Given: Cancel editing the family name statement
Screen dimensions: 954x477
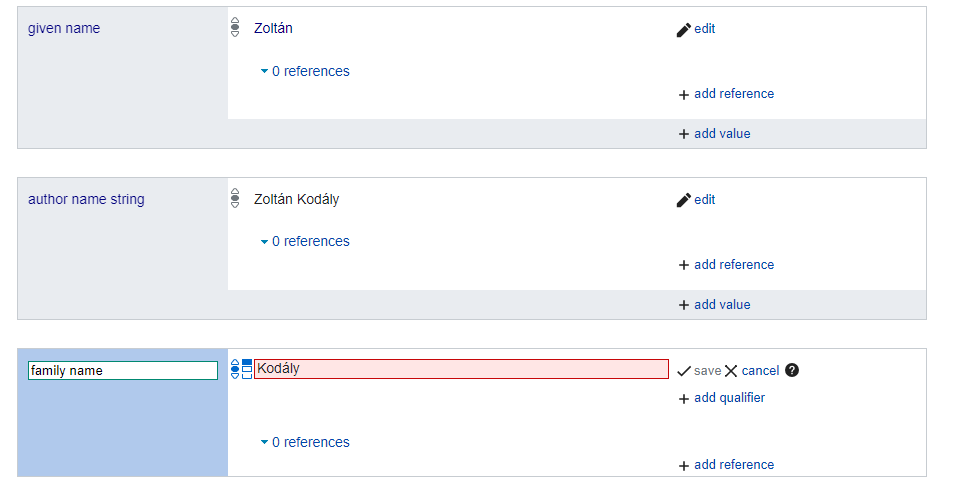Looking at the screenshot, I should 752,371.
